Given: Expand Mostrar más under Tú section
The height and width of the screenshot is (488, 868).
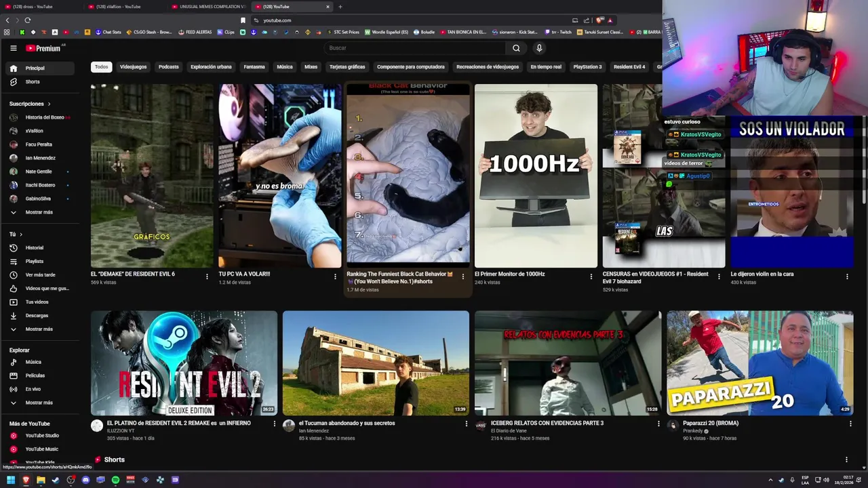Looking at the screenshot, I should (39, 329).
